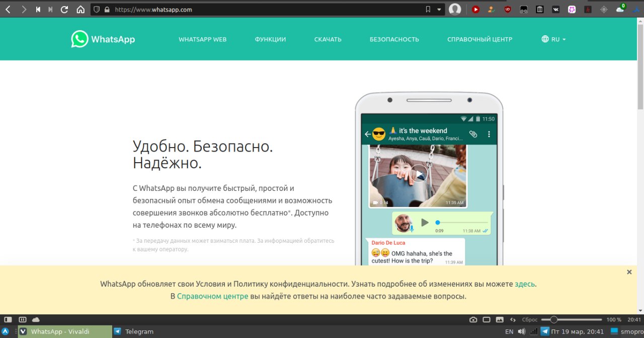Click the WhatsApp logo

[x=103, y=39]
